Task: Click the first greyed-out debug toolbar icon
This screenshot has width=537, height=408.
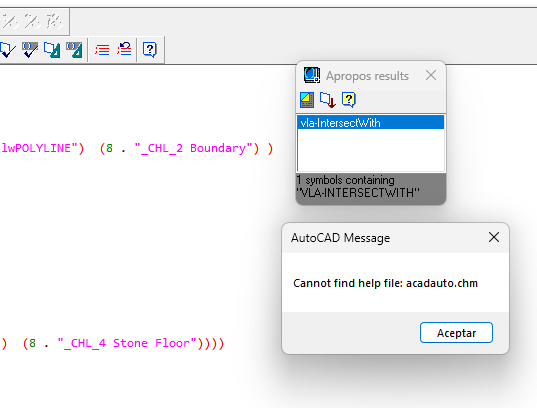Action: [10, 21]
